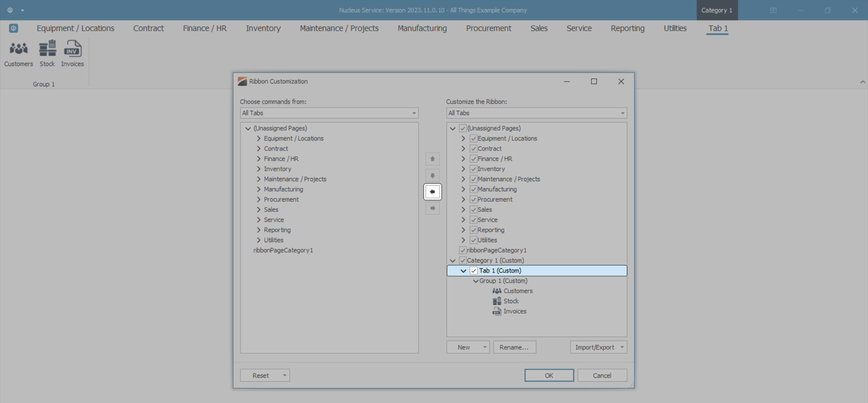868x403 pixels.
Task: Open the Import/Export dropdown arrow
Action: (623, 347)
